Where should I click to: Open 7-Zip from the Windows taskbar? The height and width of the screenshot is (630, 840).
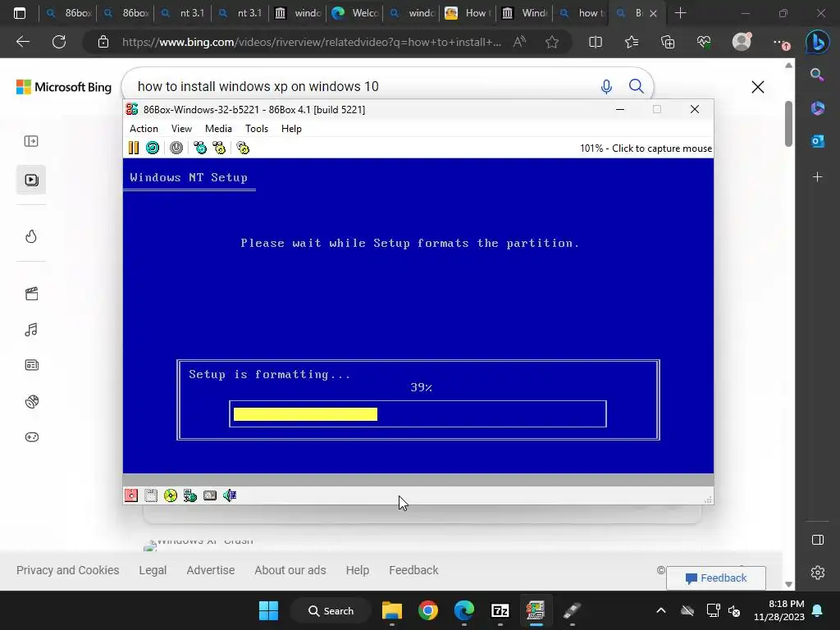(500, 610)
